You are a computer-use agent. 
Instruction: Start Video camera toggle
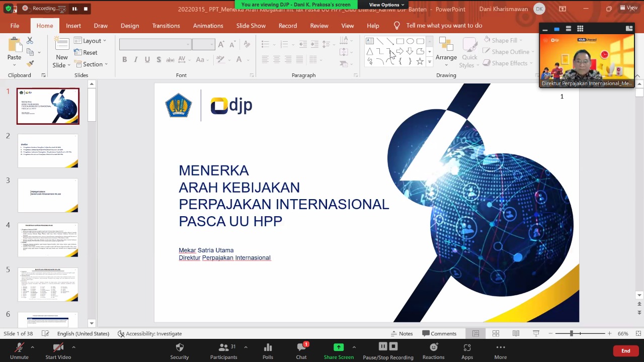click(58, 347)
